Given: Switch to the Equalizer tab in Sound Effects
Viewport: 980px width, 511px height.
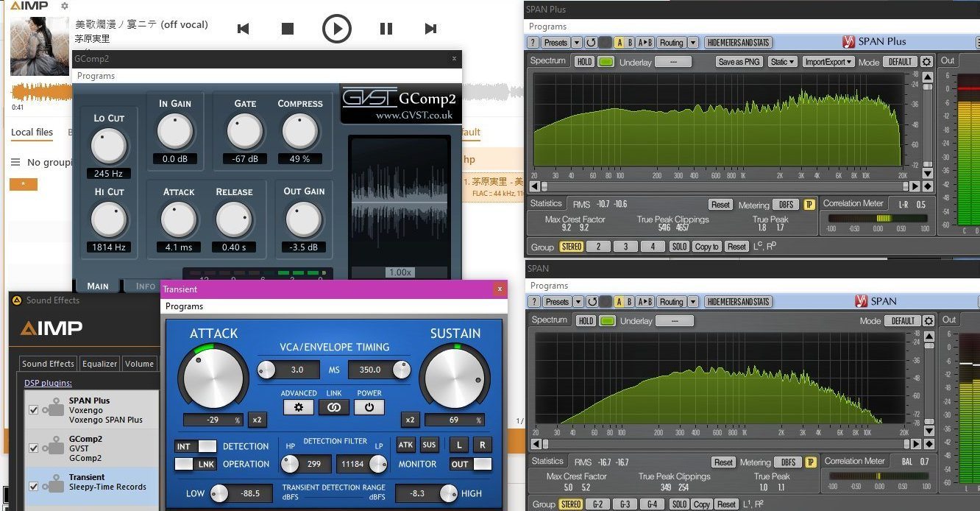Looking at the screenshot, I should [99, 364].
